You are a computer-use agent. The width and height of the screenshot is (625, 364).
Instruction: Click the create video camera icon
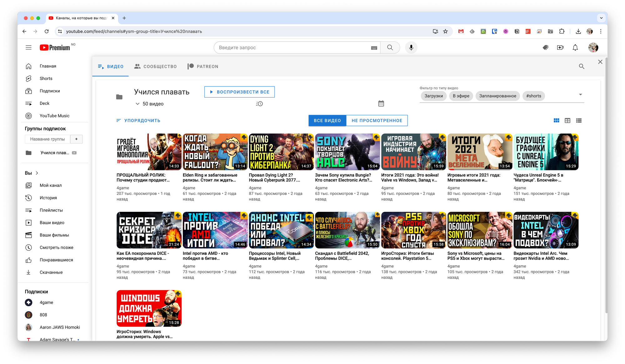[560, 47]
